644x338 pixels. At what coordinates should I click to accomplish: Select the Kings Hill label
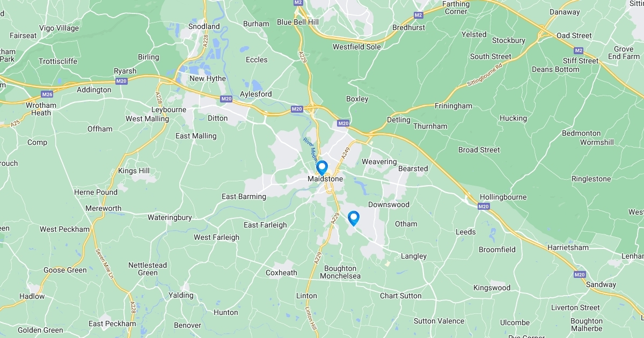pos(134,171)
